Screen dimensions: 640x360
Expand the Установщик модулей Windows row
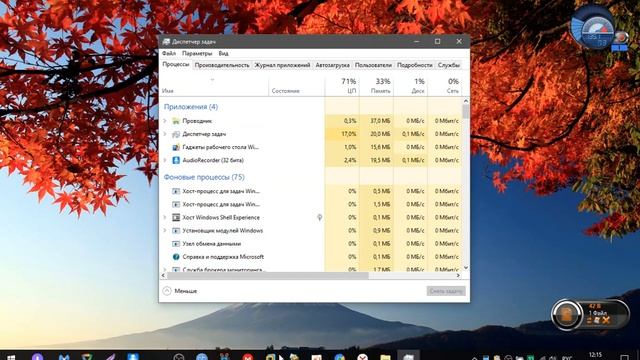click(x=165, y=231)
